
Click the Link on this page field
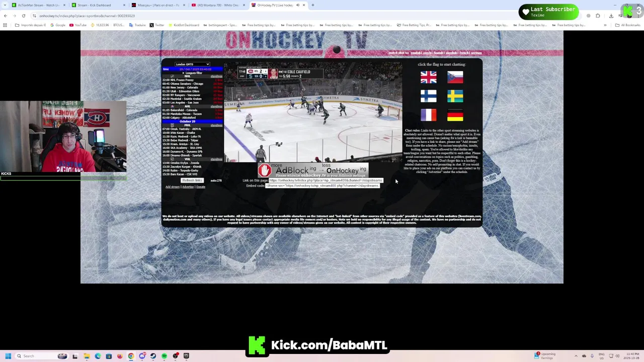[x=326, y=180]
